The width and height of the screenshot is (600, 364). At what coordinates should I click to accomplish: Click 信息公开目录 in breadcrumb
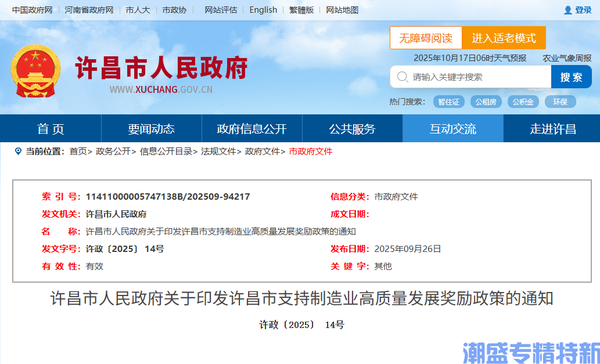coord(166,152)
